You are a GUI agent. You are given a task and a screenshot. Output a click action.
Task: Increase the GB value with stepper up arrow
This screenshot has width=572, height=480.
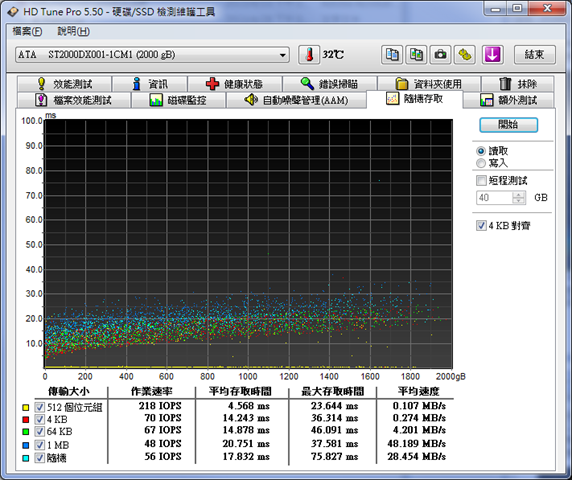click(x=518, y=194)
